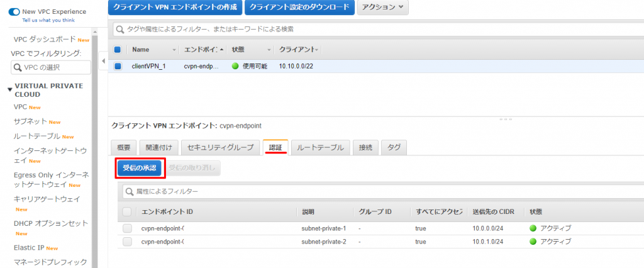Click the subnet-private-1 description cell
This screenshot has height=268, width=644.
324,228
